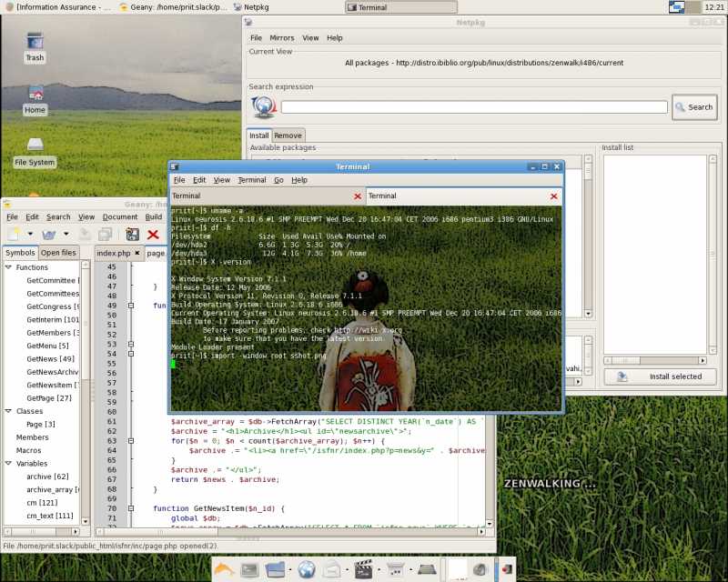Select Page [3] class in Symbols list
This screenshot has width=728, height=582.
pyautogui.click(x=40, y=424)
